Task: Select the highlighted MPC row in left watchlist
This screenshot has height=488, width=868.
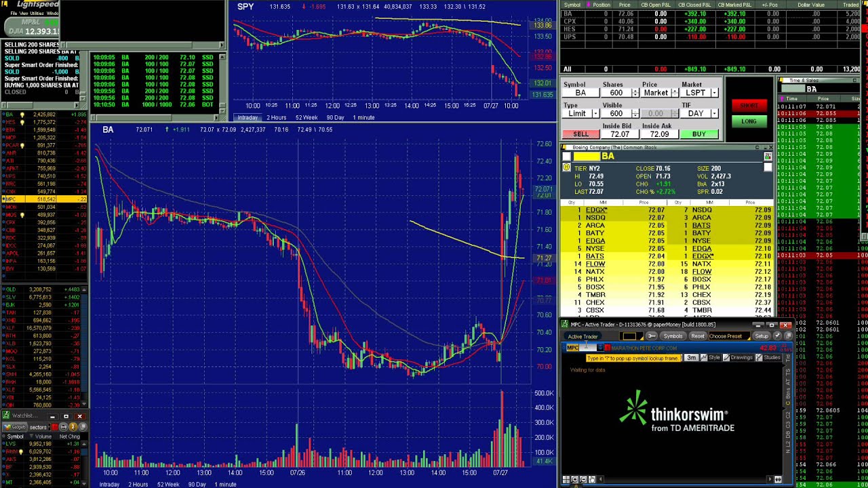Action: [x=44, y=199]
